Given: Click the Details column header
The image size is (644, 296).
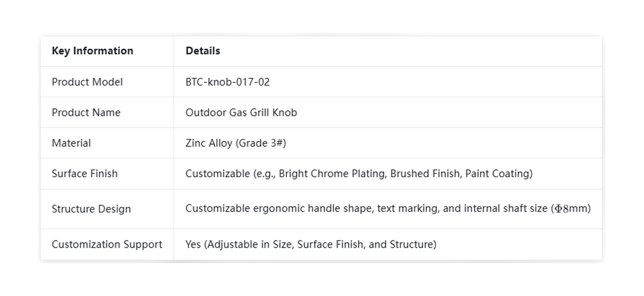Looking at the screenshot, I should (x=203, y=51).
